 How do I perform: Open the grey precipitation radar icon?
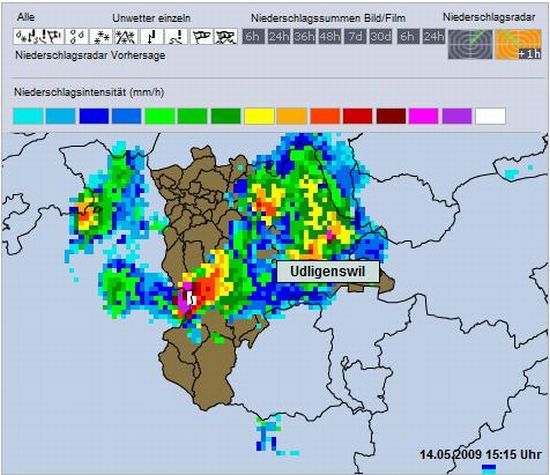470,44
